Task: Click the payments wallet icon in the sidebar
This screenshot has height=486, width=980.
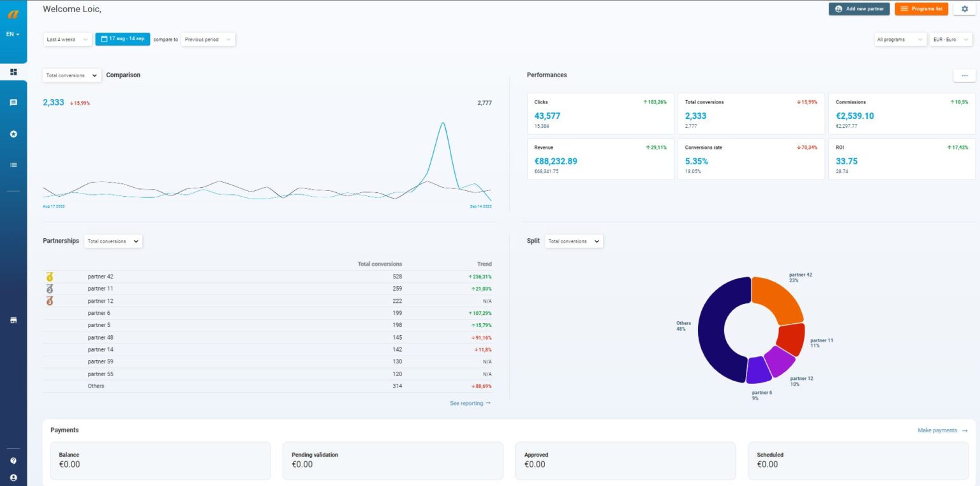Action: coord(13,320)
